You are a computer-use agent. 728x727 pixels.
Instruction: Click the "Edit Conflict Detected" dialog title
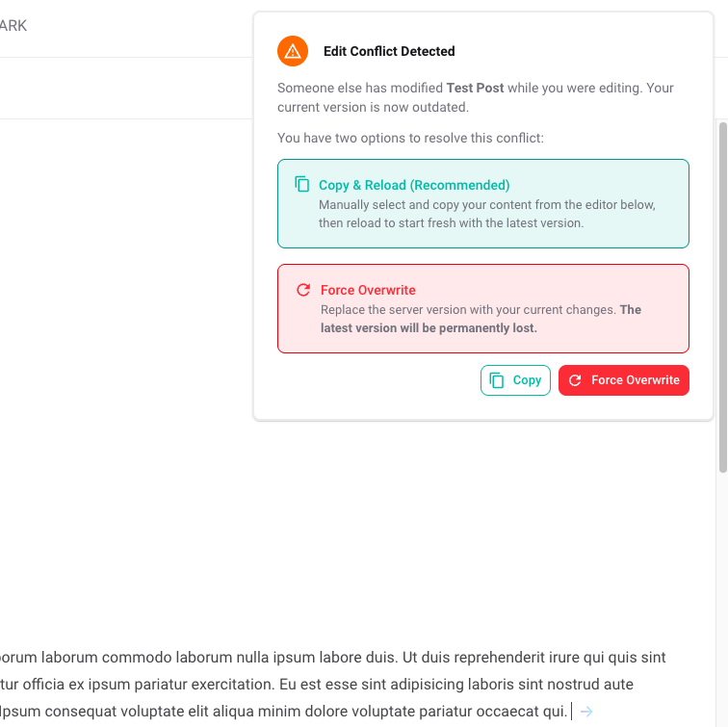389,51
